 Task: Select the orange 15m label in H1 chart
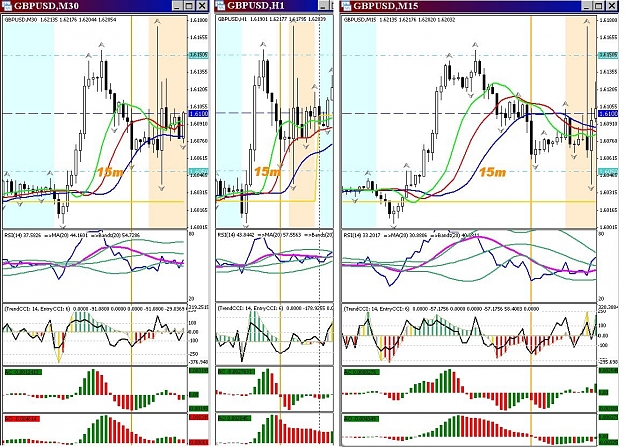coord(267,172)
